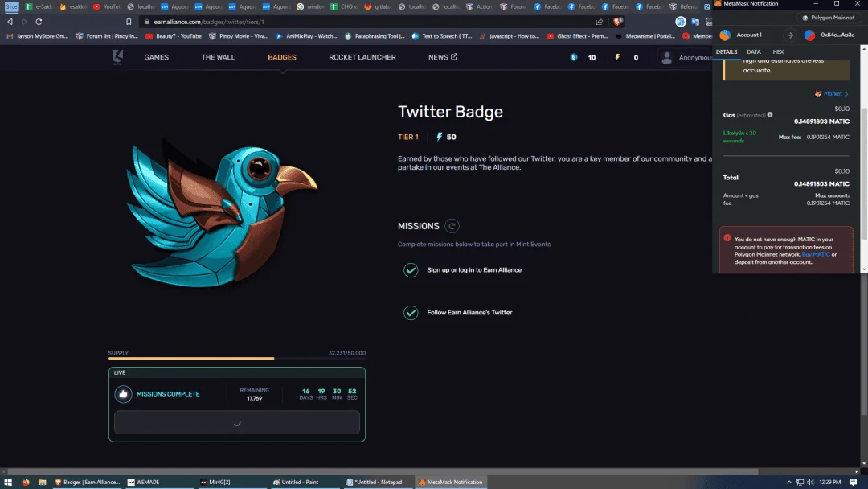Image resolution: width=868 pixels, height=489 pixels.
Task: Click the Anonymous user avatar
Action: (x=666, y=58)
